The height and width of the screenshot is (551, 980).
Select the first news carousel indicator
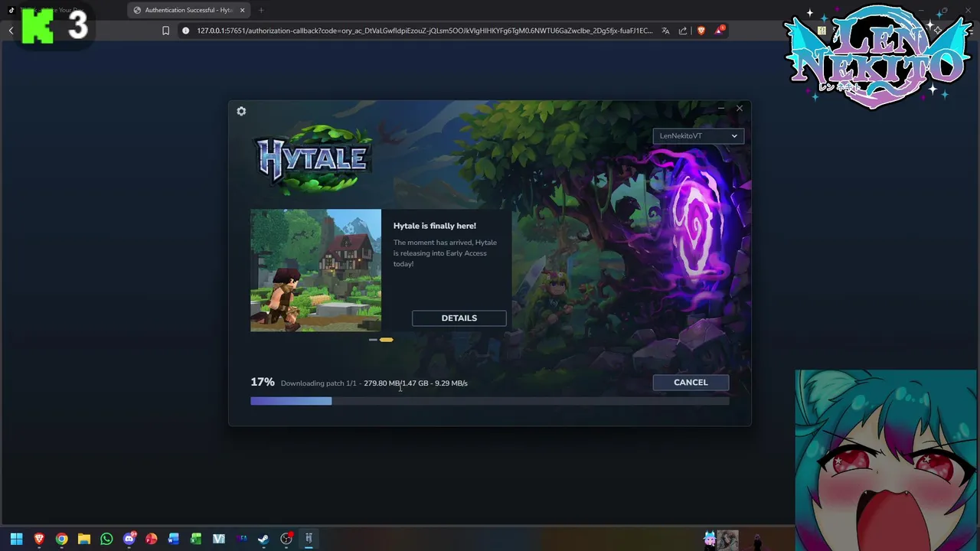point(373,340)
